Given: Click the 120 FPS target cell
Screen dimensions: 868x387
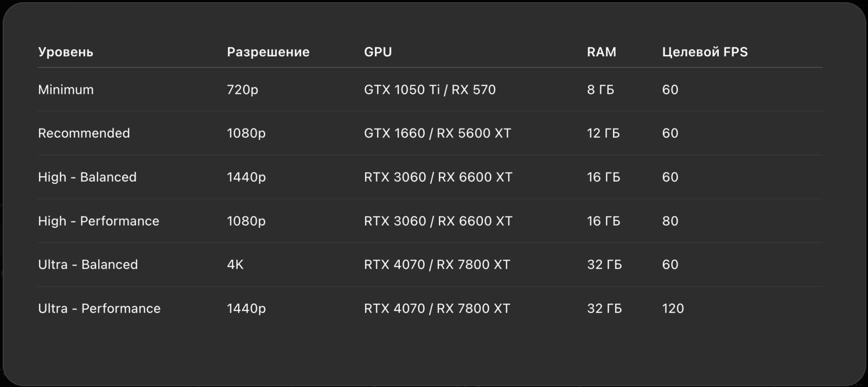Looking at the screenshot, I should tap(673, 308).
